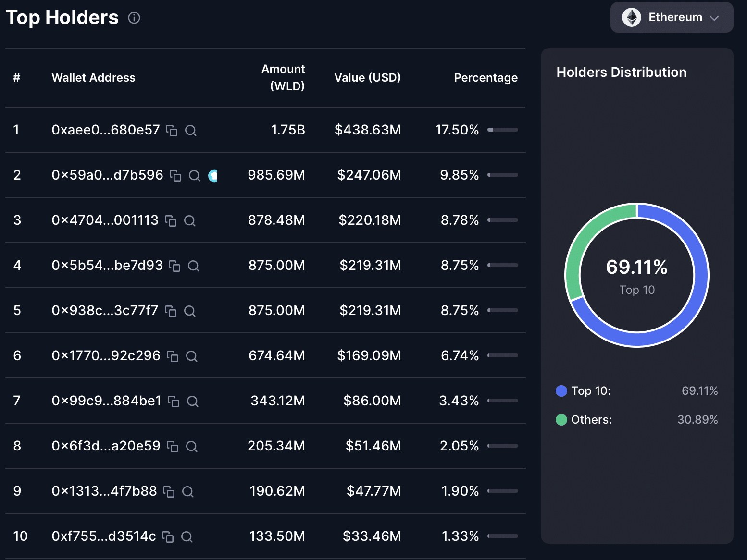Open the Ethereum network dropdown
The image size is (747, 560).
(671, 17)
